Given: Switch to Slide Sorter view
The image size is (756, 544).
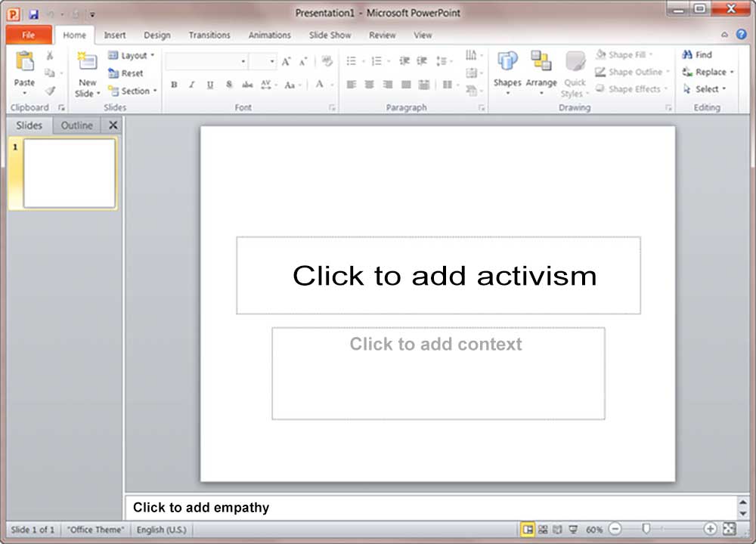Looking at the screenshot, I should [543, 530].
